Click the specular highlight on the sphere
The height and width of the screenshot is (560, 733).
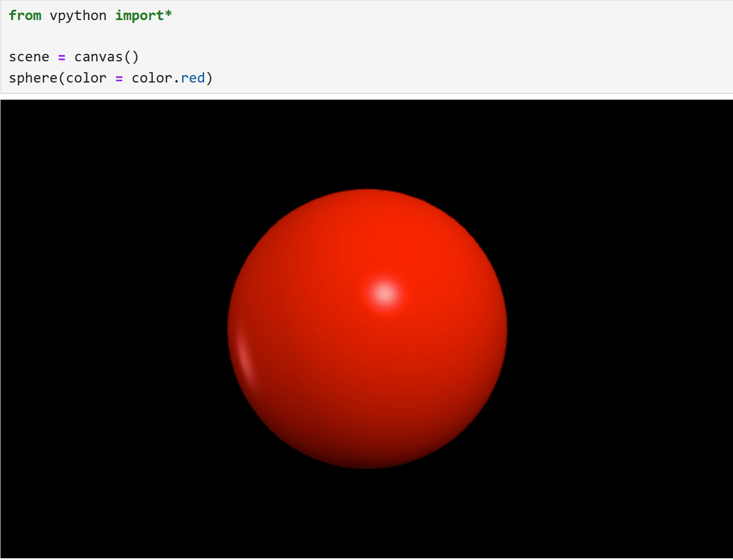click(x=384, y=294)
